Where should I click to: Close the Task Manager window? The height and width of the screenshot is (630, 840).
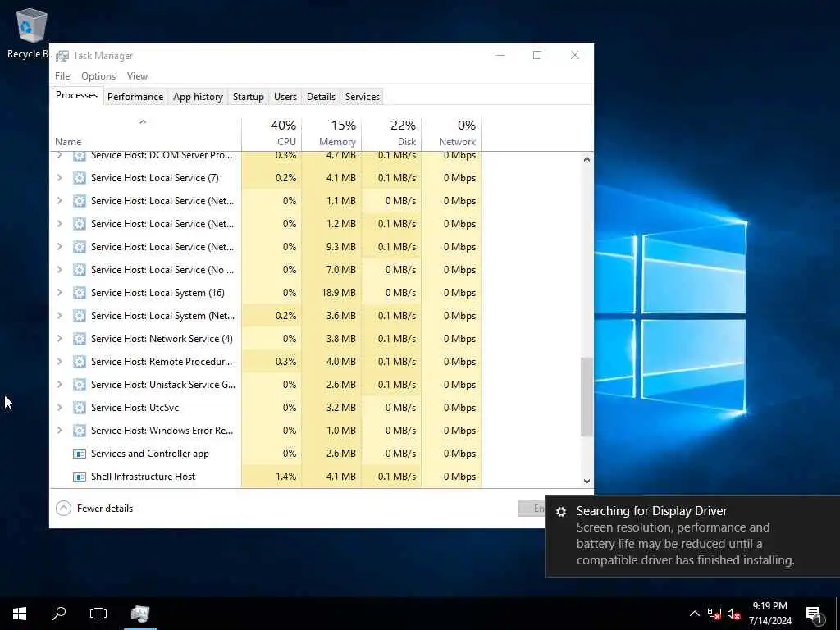tap(575, 55)
